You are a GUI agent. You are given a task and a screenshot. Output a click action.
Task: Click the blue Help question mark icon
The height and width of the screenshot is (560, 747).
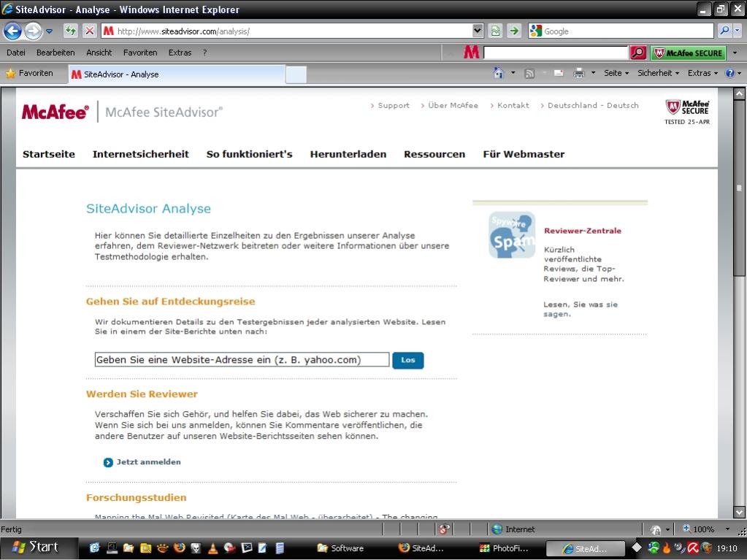(x=730, y=73)
